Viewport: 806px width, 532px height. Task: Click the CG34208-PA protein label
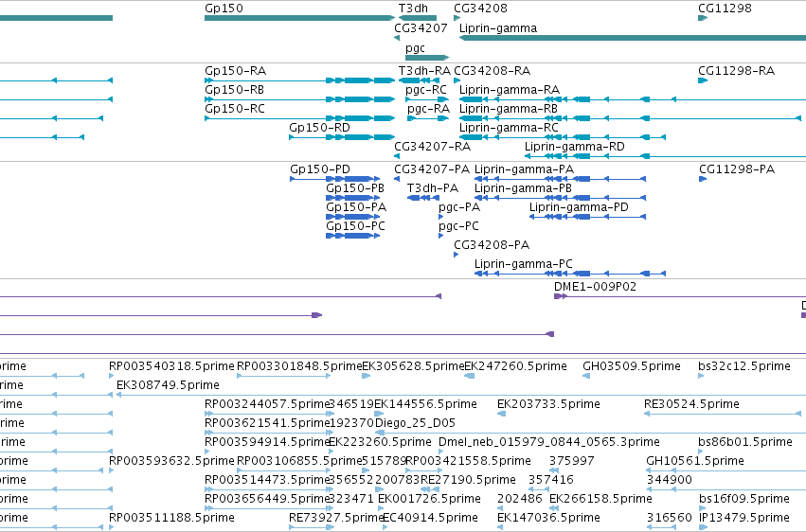click(x=492, y=245)
